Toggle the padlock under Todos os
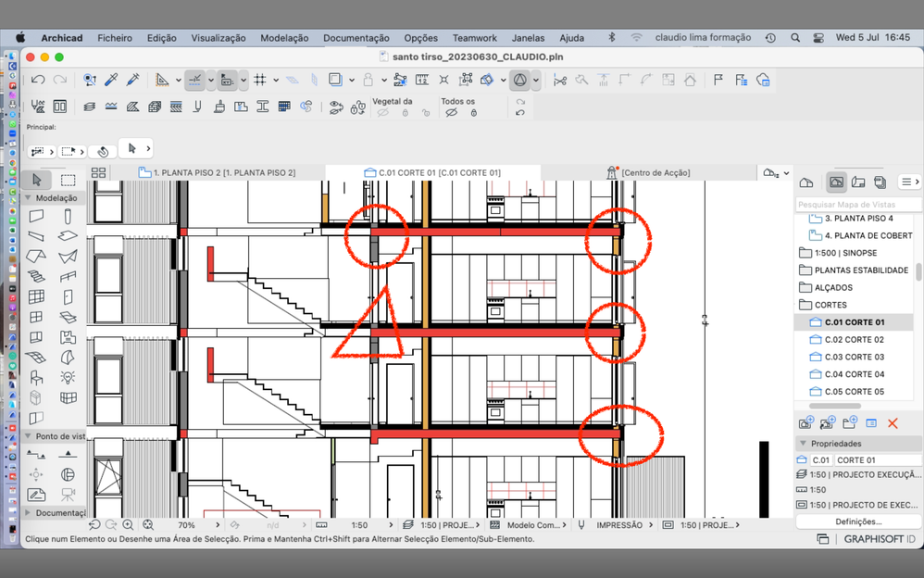924x578 pixels. (474, 112)
